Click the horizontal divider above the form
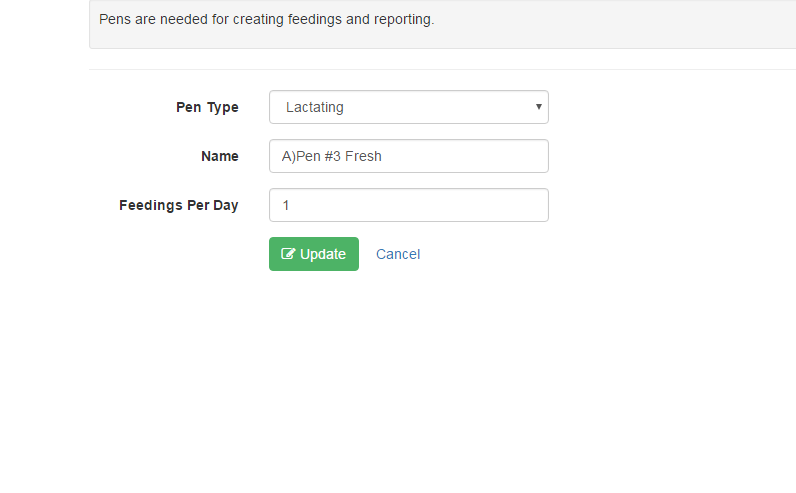Screen dimensions: 796x493 442,69
